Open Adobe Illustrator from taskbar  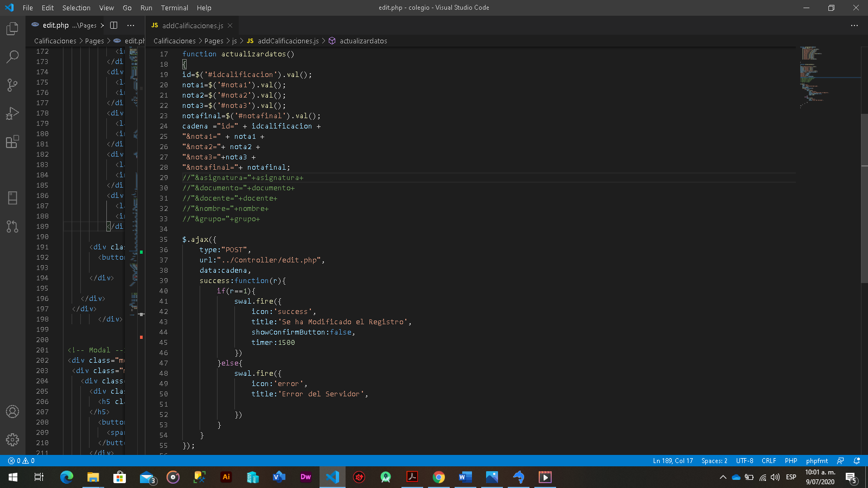(x=226, y=477)
